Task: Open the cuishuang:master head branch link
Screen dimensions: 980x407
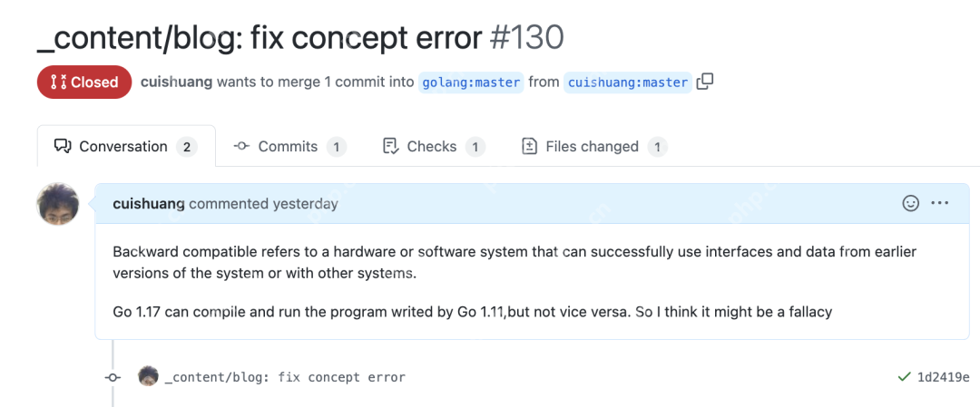Action: point(628,82)
